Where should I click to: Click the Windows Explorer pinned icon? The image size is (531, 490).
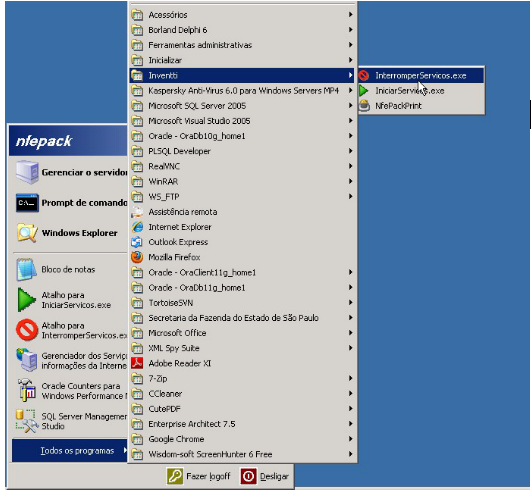(27, 233)
